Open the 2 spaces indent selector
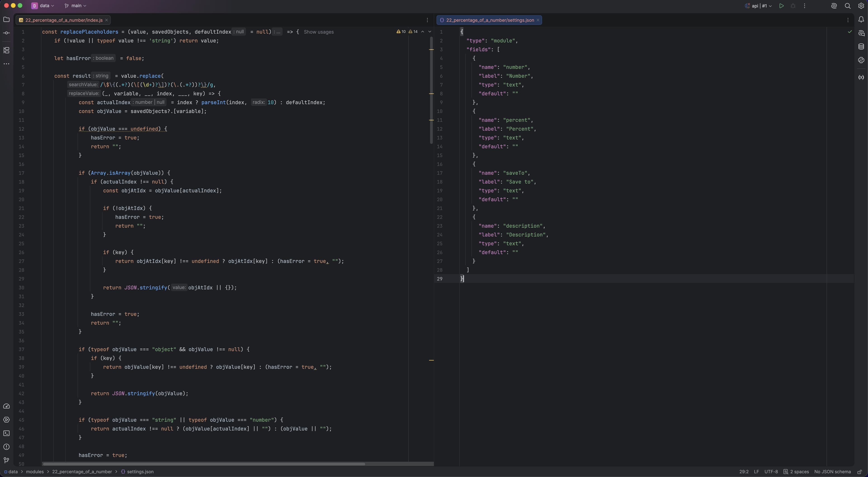 pos(796,472)
